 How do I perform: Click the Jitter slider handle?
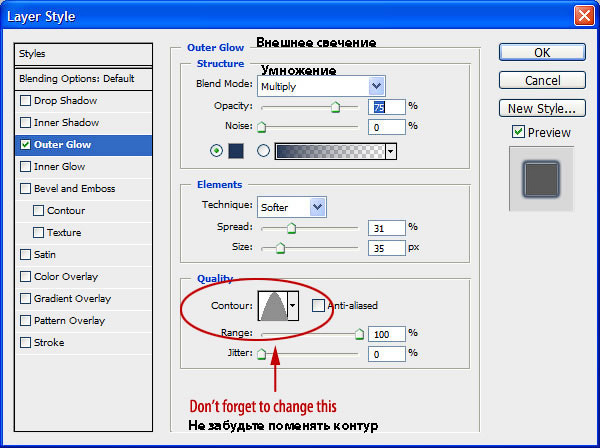point(262,354)
